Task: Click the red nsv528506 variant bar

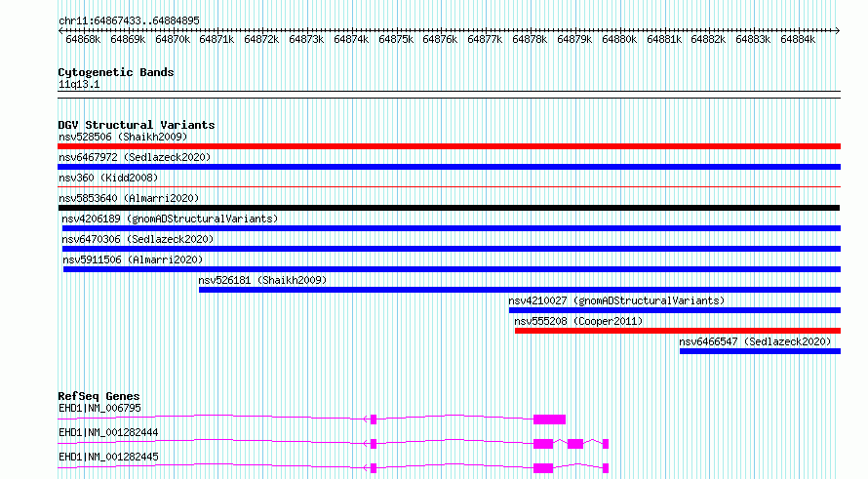Action: point(449,146)
